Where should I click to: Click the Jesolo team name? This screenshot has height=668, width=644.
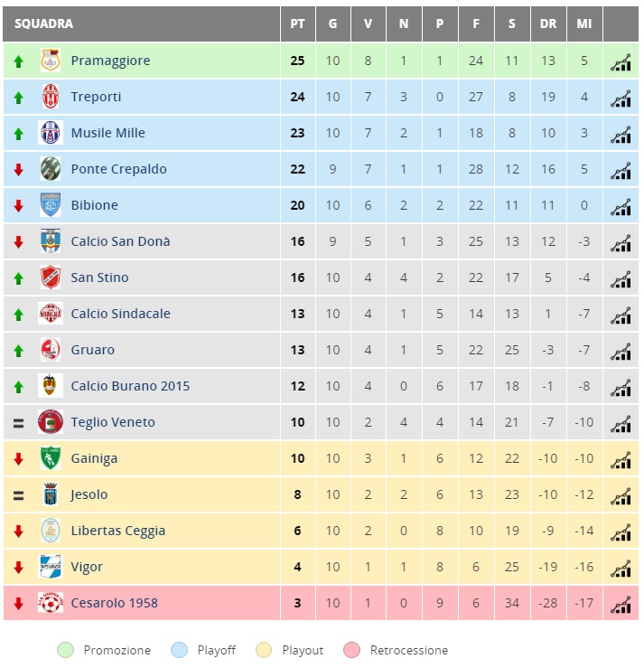(89, 494)
